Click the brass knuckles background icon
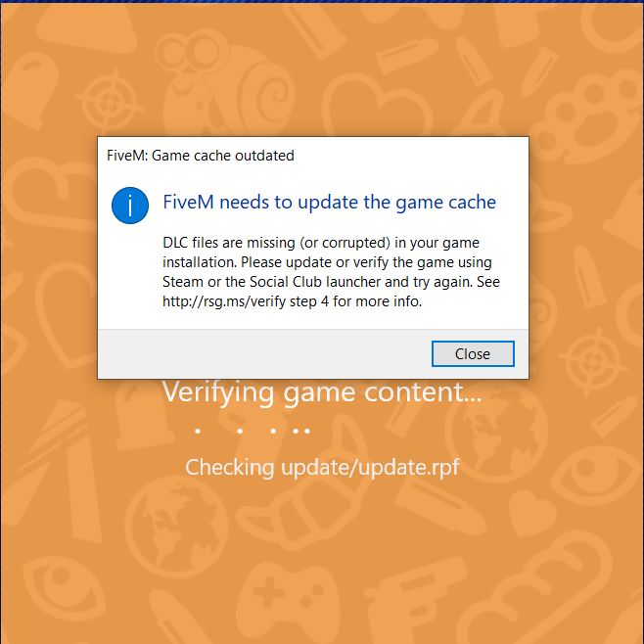 point(589,116)
